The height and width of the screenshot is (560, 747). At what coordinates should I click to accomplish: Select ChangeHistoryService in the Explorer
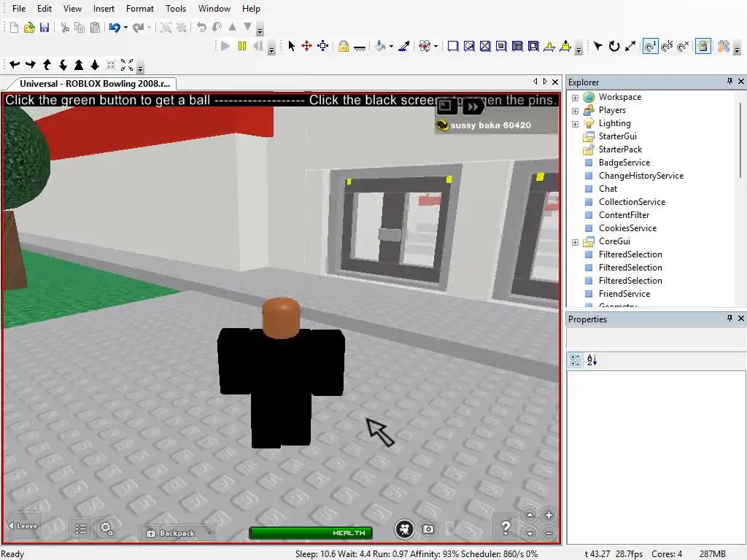[640, 176]
